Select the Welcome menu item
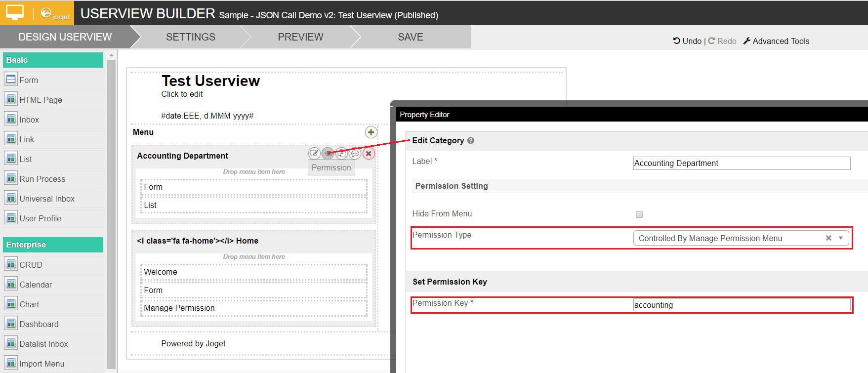This screenshot has height=373, width=868. tap(254, 272)
